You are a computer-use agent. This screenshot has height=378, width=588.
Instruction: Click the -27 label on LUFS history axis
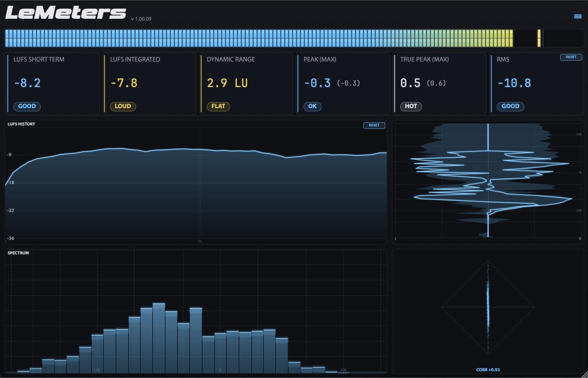coord(11,211)
